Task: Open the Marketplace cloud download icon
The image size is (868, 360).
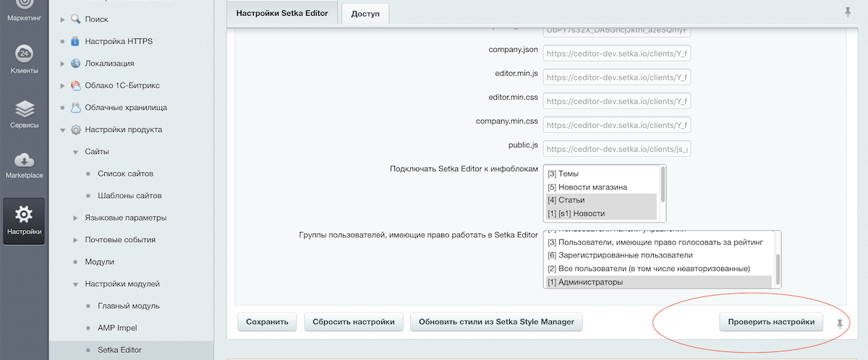Action: click(24, 160)
